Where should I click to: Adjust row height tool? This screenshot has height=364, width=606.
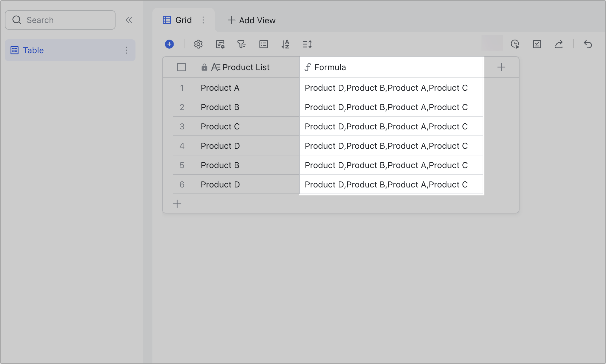coord(307,44)
